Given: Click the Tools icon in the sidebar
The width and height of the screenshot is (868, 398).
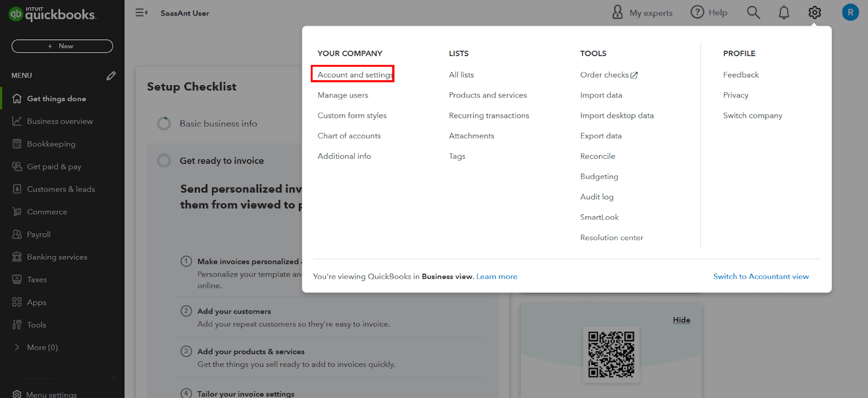Looking at the screenshot, I should (x=17, y=325).
